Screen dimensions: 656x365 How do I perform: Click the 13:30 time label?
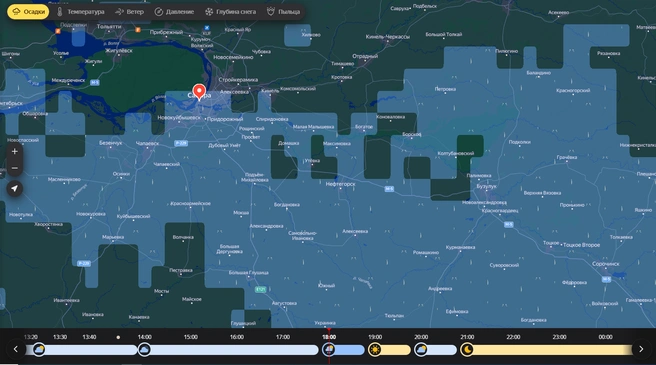60,337
